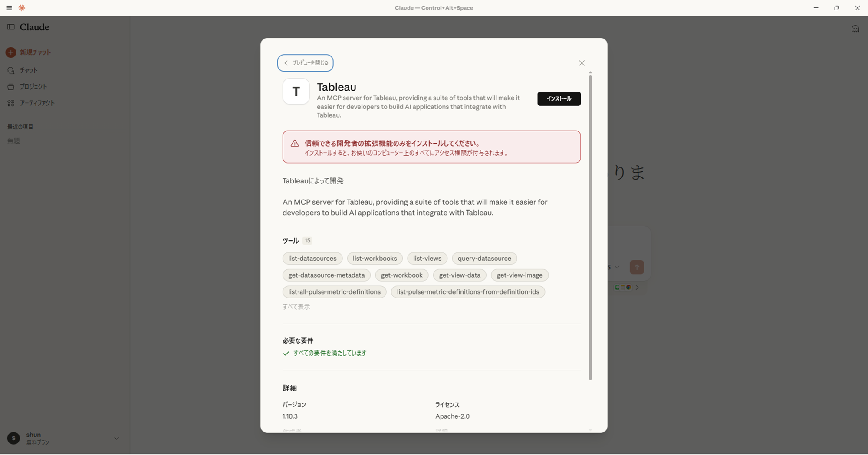Click the connector app icons below input
This screenshot has width=868, height=455.
click(623, 287)
